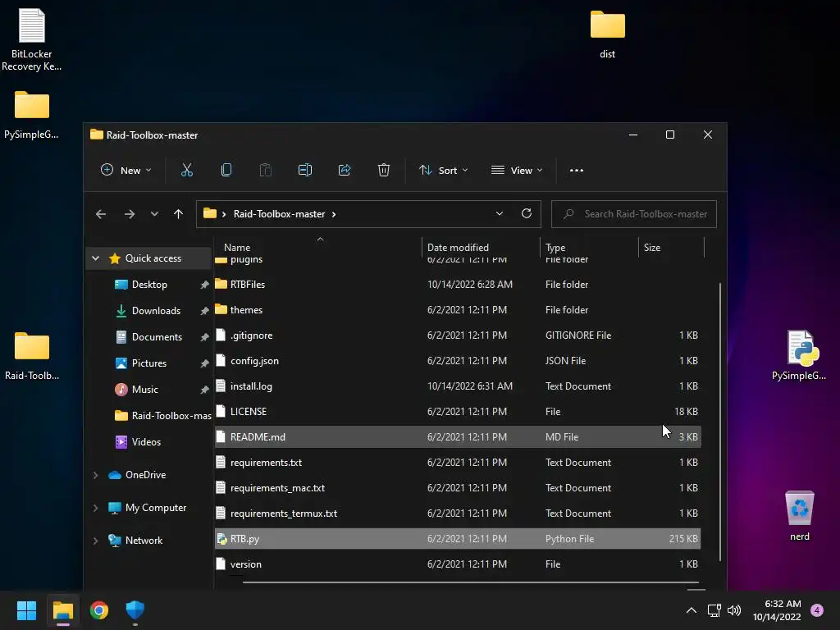Open Music in Quick access
Screen dimensions: 840x630
[144, 390]
